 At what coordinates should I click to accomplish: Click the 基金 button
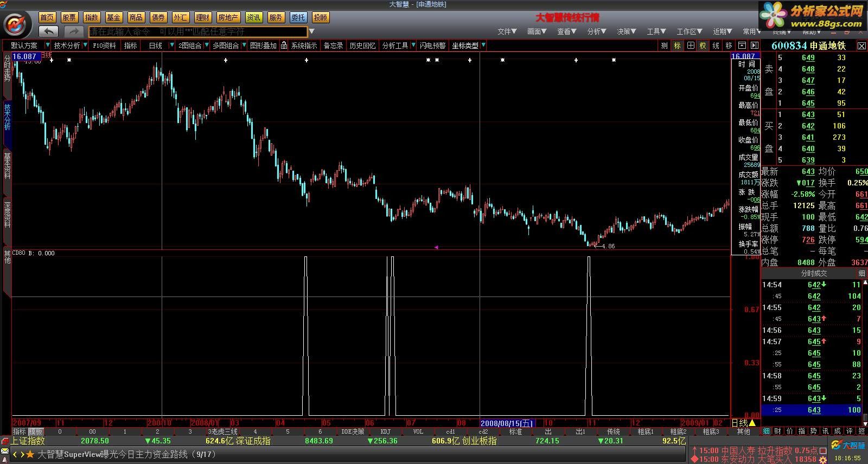114,17
